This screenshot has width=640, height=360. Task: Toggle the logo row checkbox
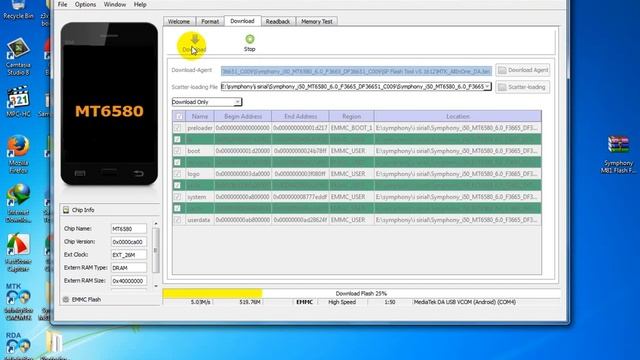click(x=177, y=174)
